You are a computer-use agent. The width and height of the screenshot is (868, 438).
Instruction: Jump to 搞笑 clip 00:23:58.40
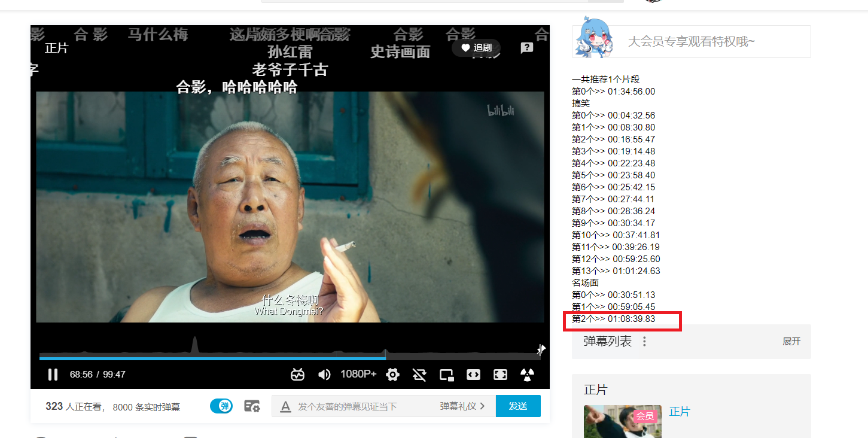[x=613, y=175]
